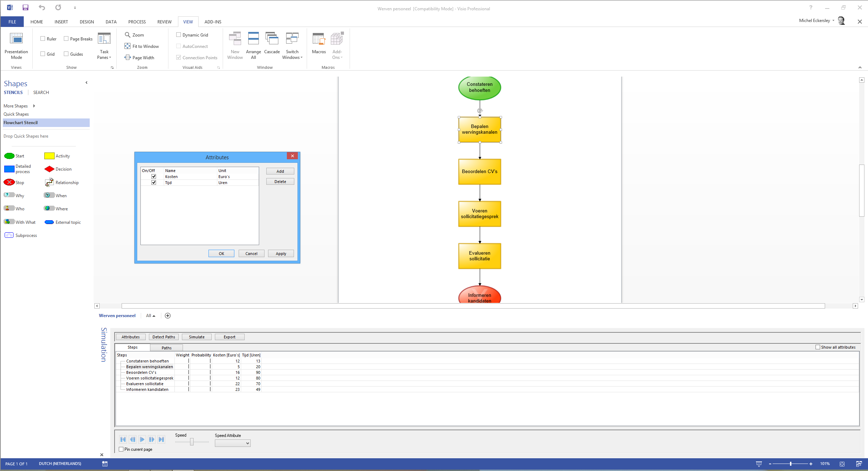This screenshot has height=471, width=868.
Task: Open the Speed Attribute dropdown
Action: tap(247, 443)
